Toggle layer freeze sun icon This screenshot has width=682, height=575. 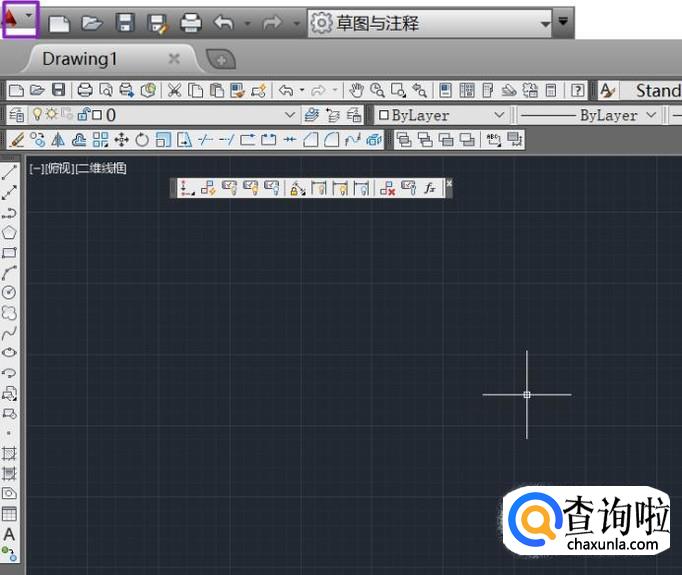pyautogui.click(x=51, y=115)
